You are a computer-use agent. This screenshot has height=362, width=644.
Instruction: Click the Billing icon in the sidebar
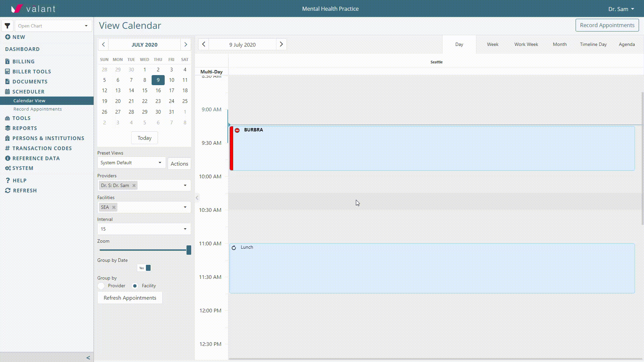[x=7, y=61]
